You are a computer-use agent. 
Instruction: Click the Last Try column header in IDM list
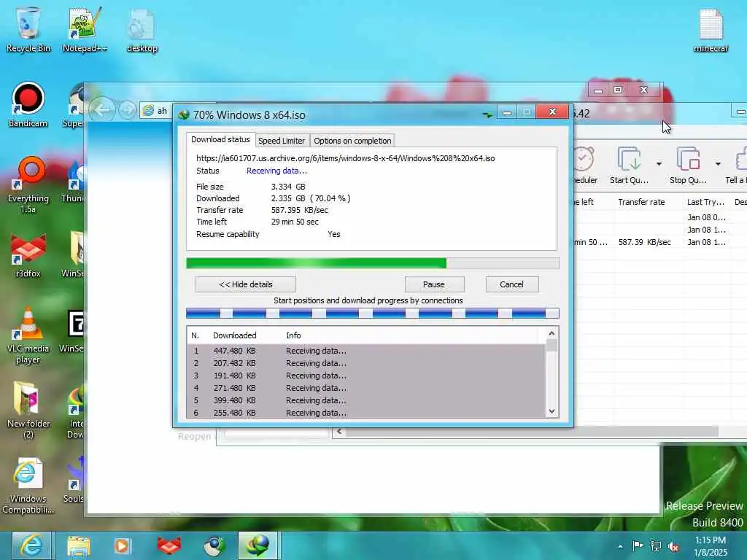[x=705, y=202]
